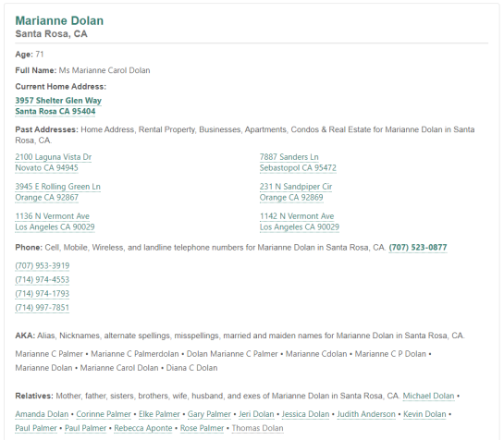View relative Michael Dolan's profile

pyautogui.click(x=428, y=396)
